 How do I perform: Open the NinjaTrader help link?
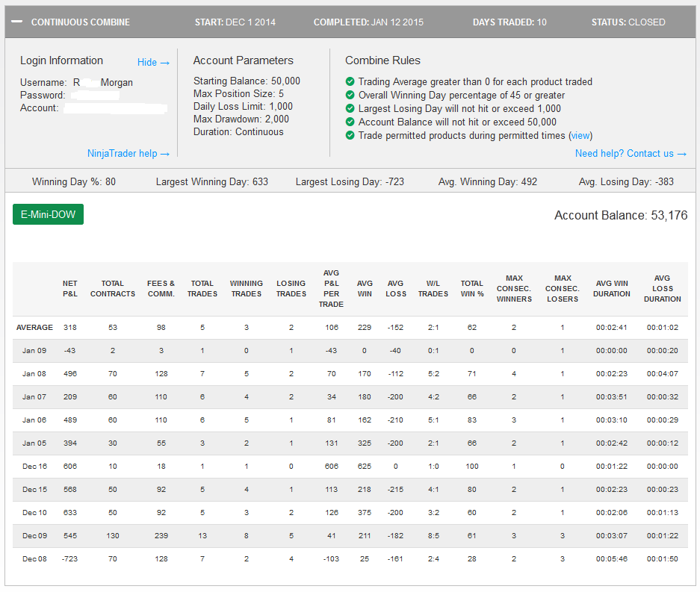(x=128, y=154)
